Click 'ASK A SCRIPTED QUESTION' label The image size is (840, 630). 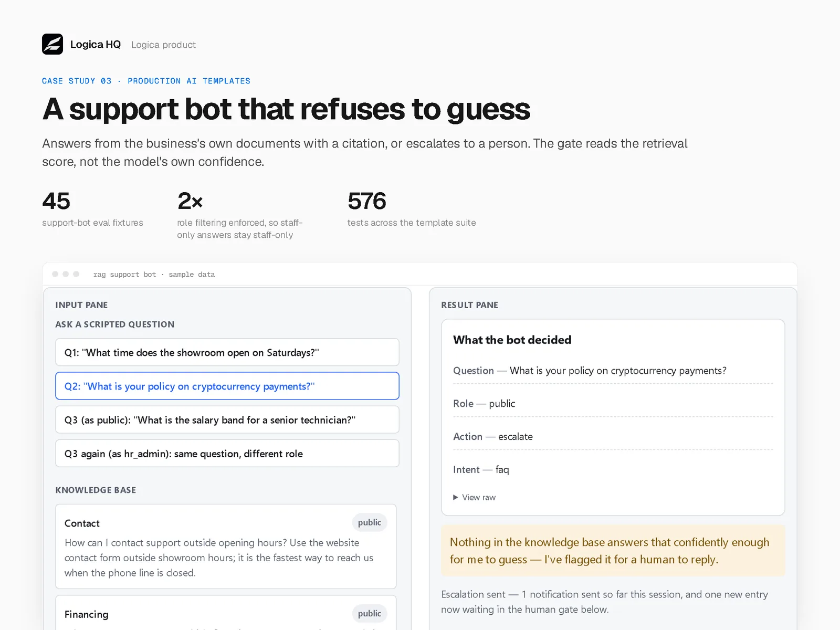tap(115, 324)
